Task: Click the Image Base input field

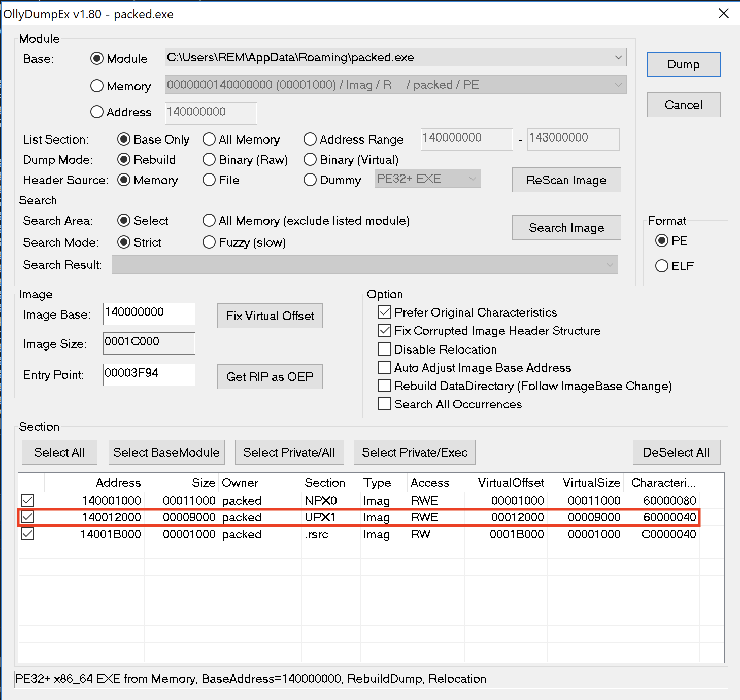Action: pos(149,314)
